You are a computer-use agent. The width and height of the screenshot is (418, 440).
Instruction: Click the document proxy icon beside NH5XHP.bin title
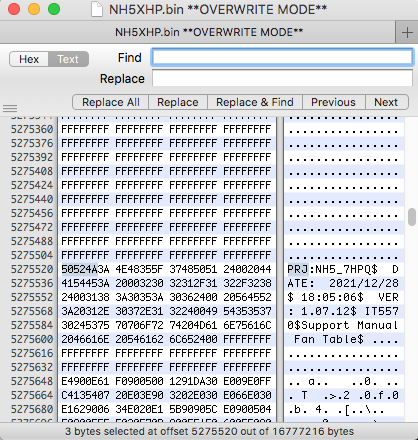coord(97,9)
